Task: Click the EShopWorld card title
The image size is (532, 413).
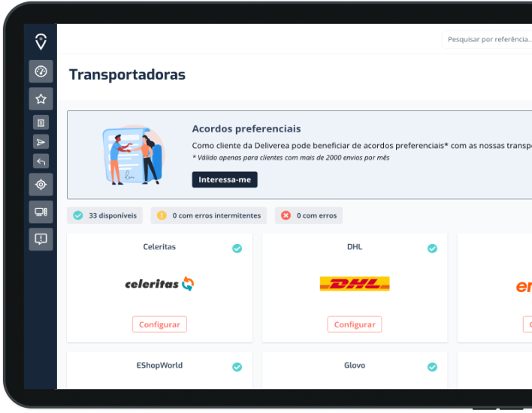Action: (159, 365)
